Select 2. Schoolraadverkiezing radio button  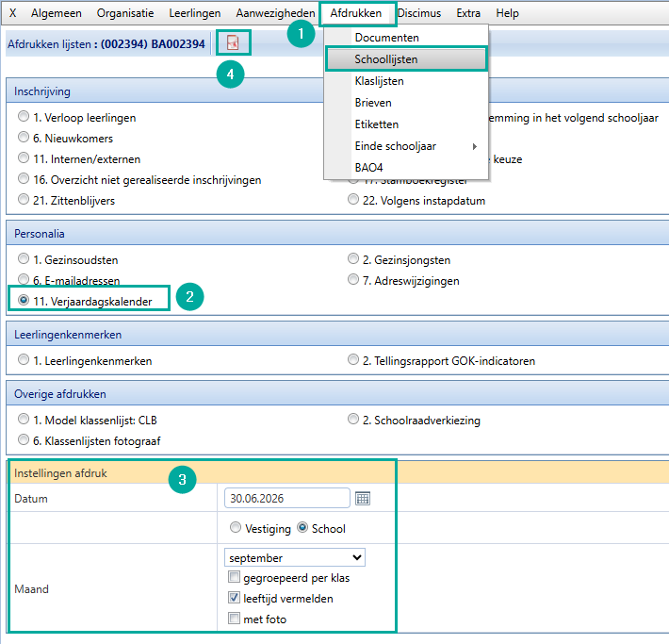[353, 419]
